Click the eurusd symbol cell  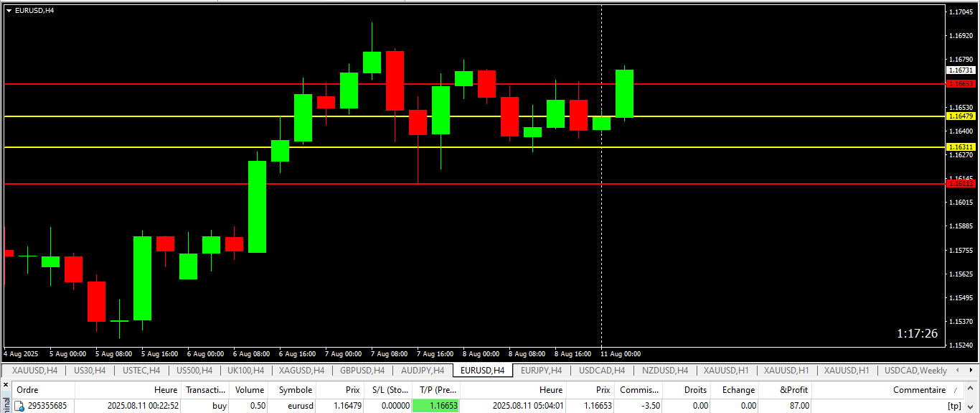click(300, 406)
